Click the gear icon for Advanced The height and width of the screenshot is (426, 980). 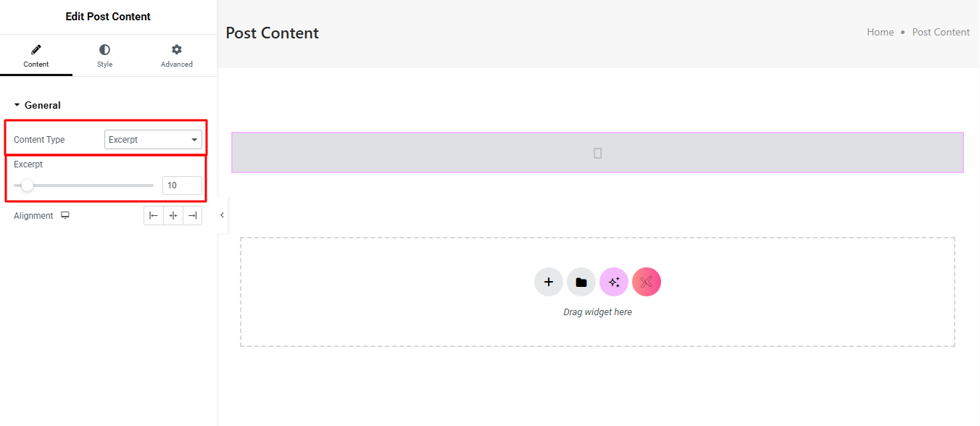pos(177,50)
